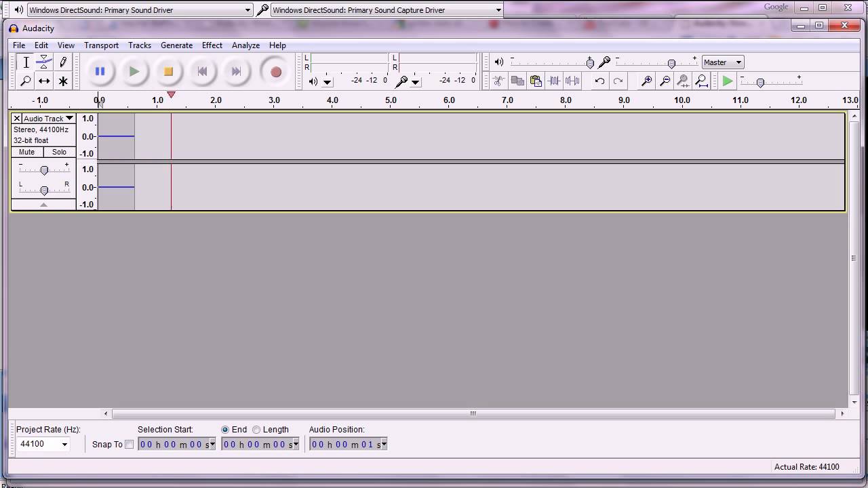This screenshot has width=868, height=488.
Task: Open the Project Rate dropdown
Action: pos(64,444)
